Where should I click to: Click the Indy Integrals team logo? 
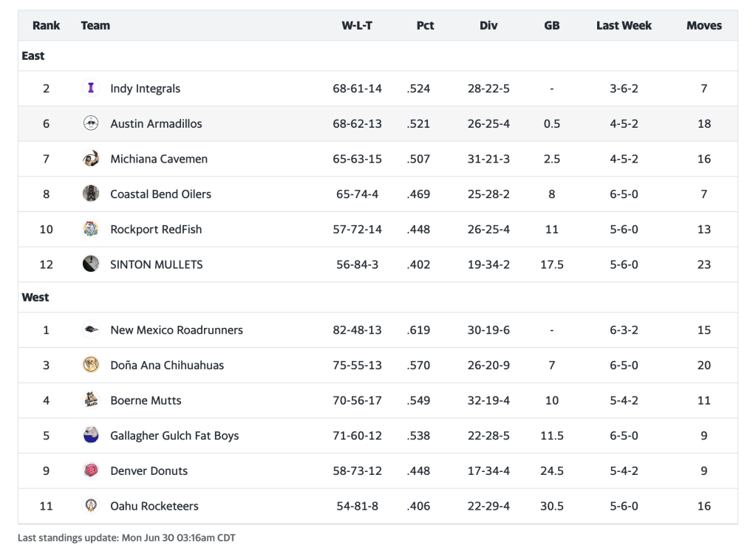tap(91, 89)
